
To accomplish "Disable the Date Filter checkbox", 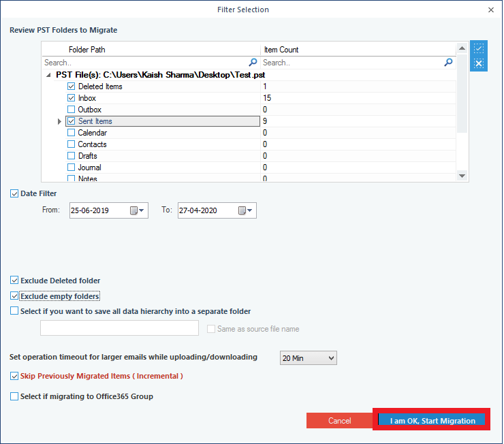I will (x=14, y=193).
